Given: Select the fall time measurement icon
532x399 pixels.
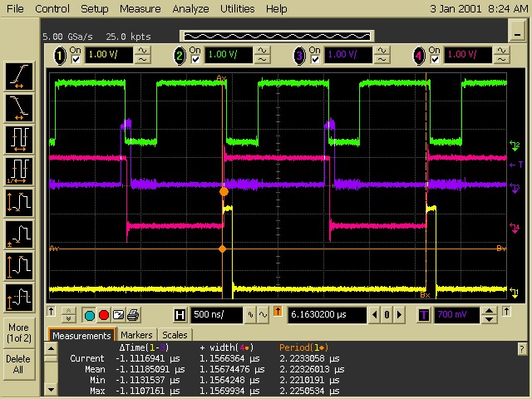Looking at the screenshot, I should [18, 106].
